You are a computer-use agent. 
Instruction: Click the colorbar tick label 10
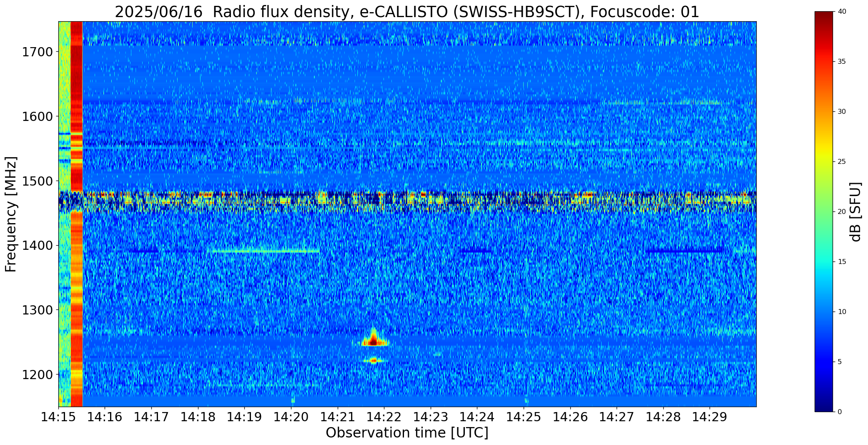tap(842, 312)
